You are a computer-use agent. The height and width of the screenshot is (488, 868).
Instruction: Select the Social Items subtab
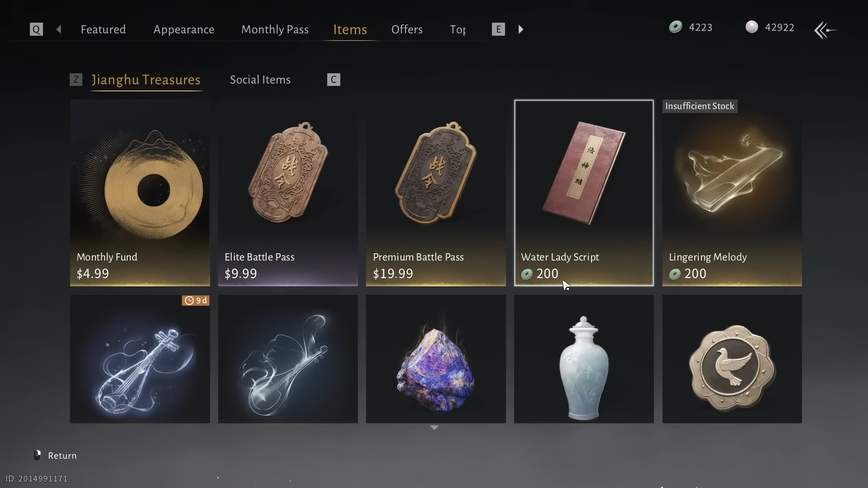260,80
